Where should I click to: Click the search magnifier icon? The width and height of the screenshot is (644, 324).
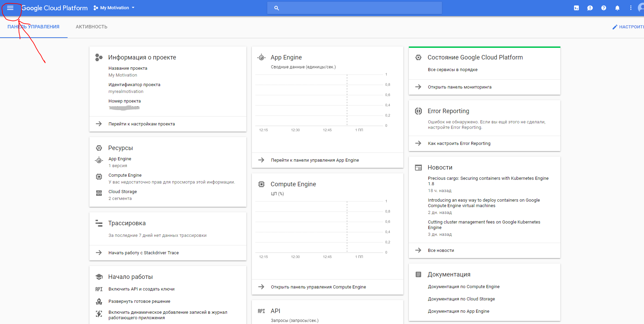point(276,8)
